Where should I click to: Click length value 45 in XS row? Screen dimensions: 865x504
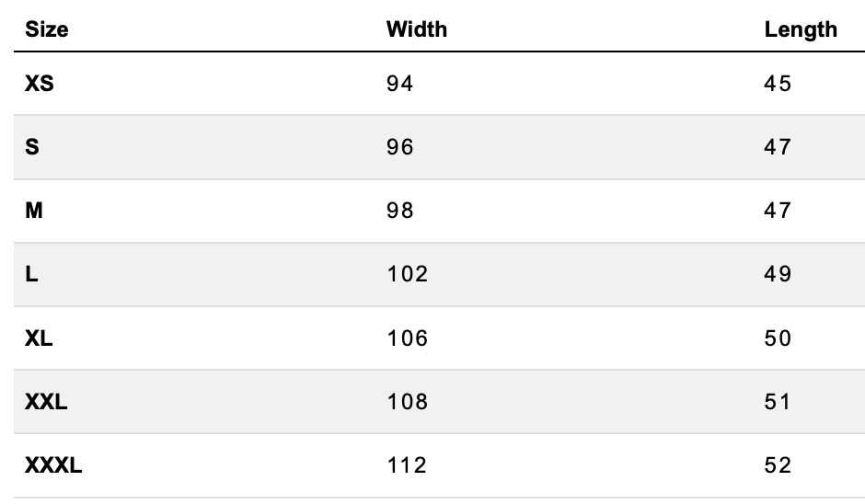[x=778, y=84]
